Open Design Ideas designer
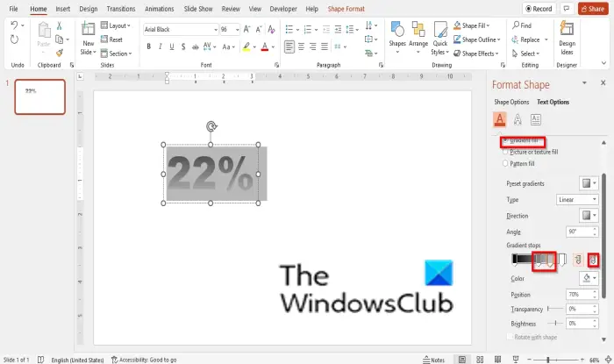Viewport: 614px width, 364px height. point(567,38)
